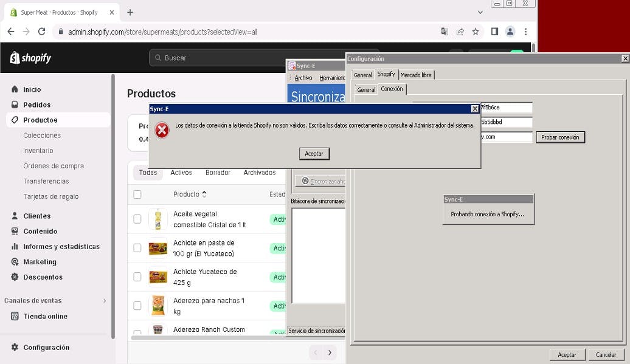Select the Shopify tab in Configuración
The width and height of the screenshot is (630, 364).
coord(386,74)
